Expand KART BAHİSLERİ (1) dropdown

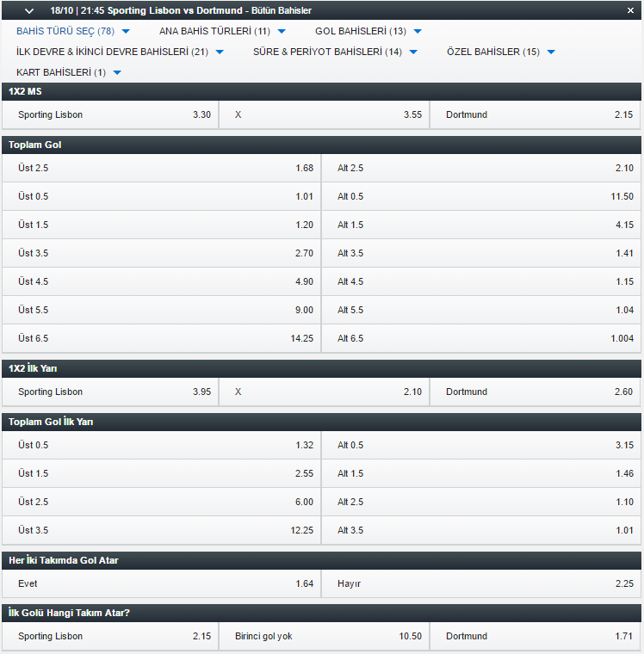tap(69, 72)
